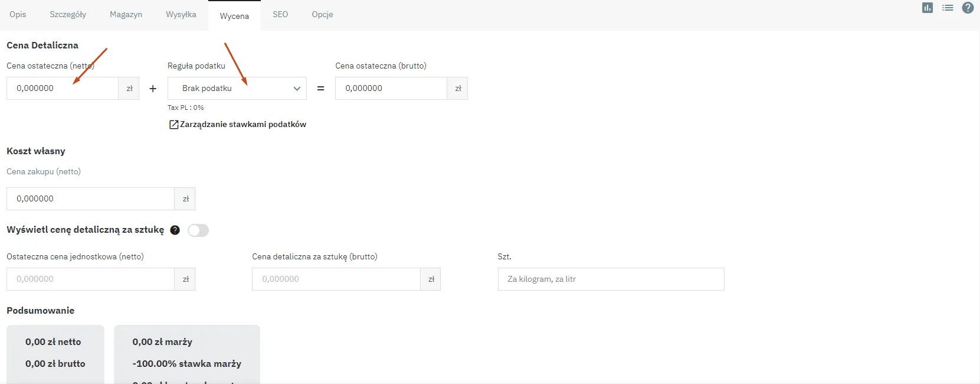Viewport: 980px width, 384px height.
Task: Switch to the Opis tab
Action: [x=18, y=15]
